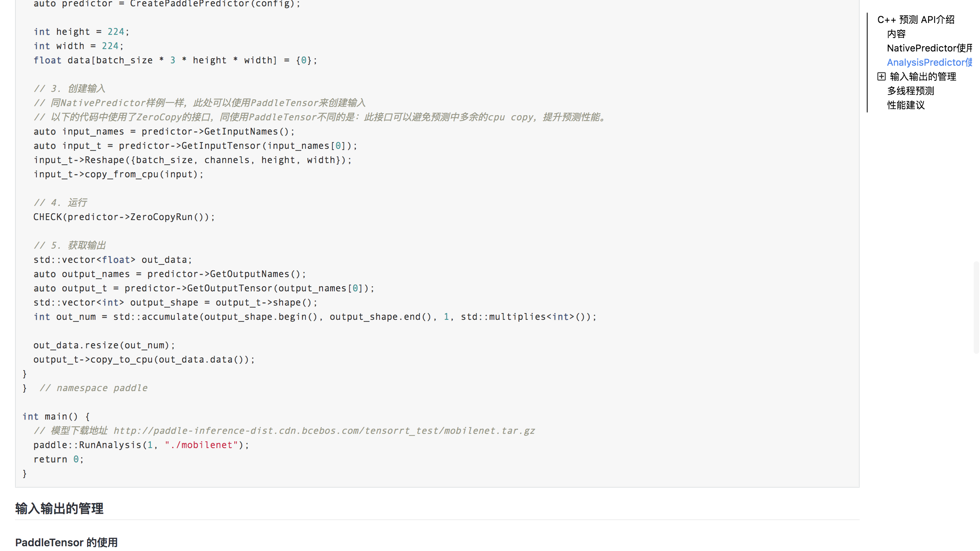Viewport: 980px width, 551px height.
Task: Click the PaddleTensor 的使用 subheading
Action: click(x=66, y=542)
